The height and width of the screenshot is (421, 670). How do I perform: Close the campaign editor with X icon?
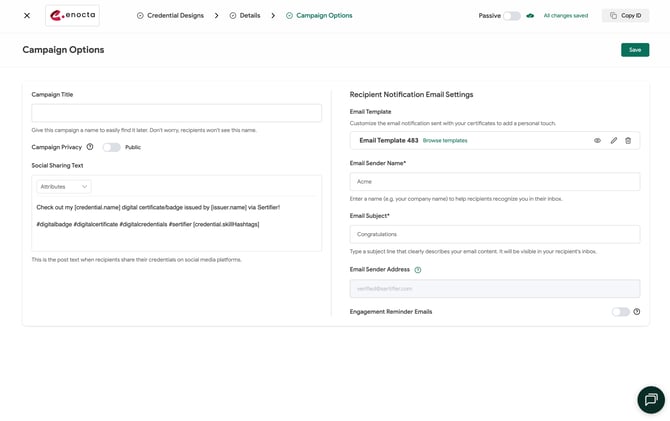(x=27, y=15)
